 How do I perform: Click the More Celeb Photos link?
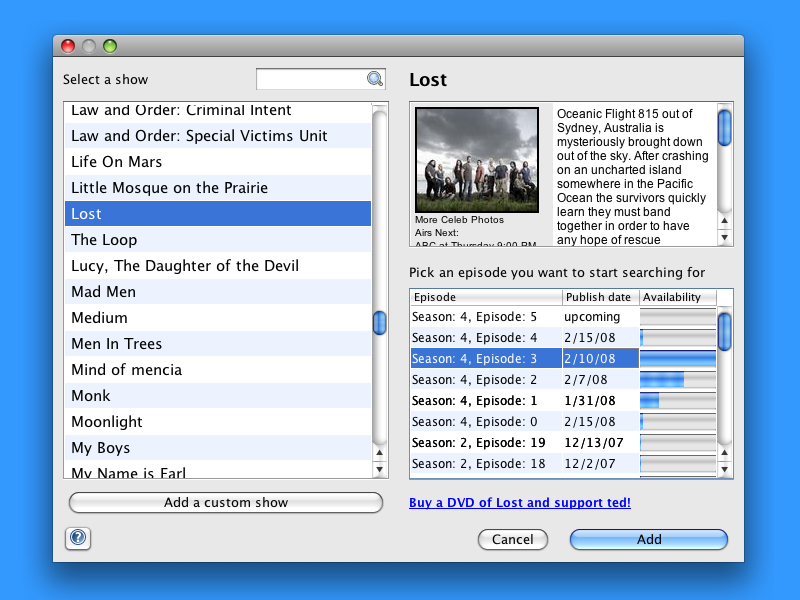point(459,219)
